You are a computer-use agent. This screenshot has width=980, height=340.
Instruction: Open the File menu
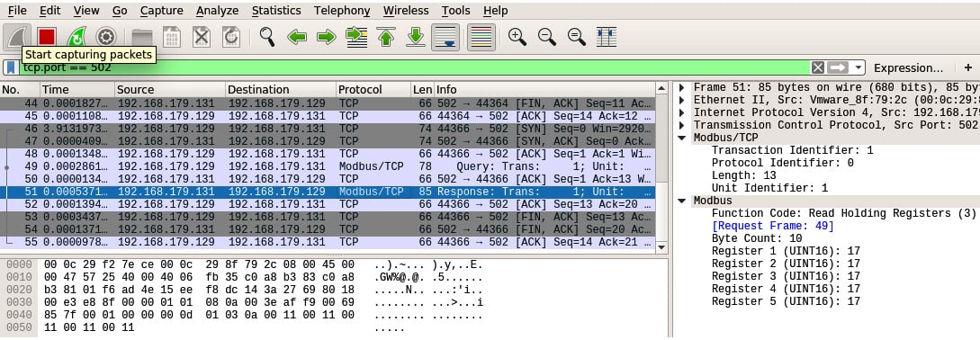pyautogui.click(x=17, y=11)
